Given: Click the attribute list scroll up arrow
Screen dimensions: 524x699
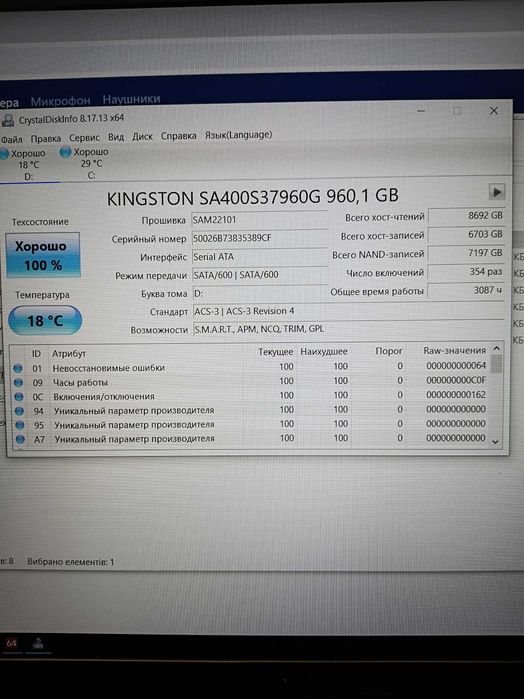Looking at the screenshot, I should pos(496,348).
